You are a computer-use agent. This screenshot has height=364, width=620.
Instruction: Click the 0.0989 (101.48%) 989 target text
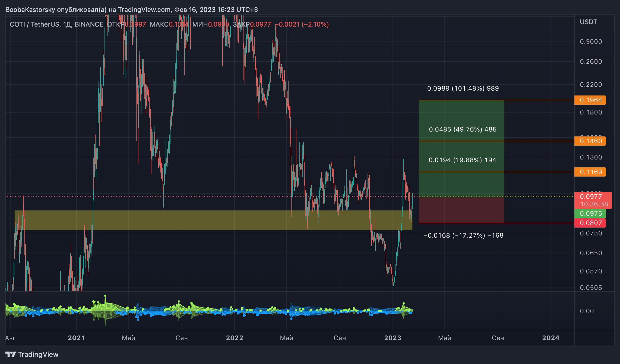point(463,88)
